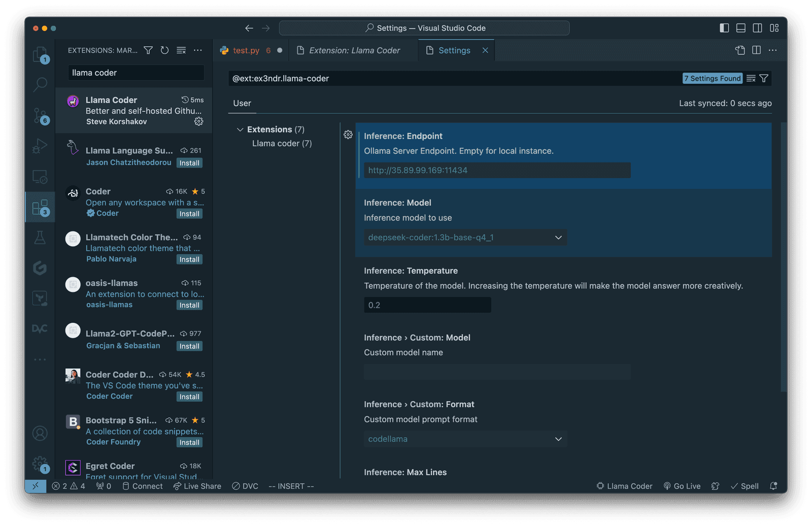
Task: Click Spell check status bar item
Action: click(745, 486)
